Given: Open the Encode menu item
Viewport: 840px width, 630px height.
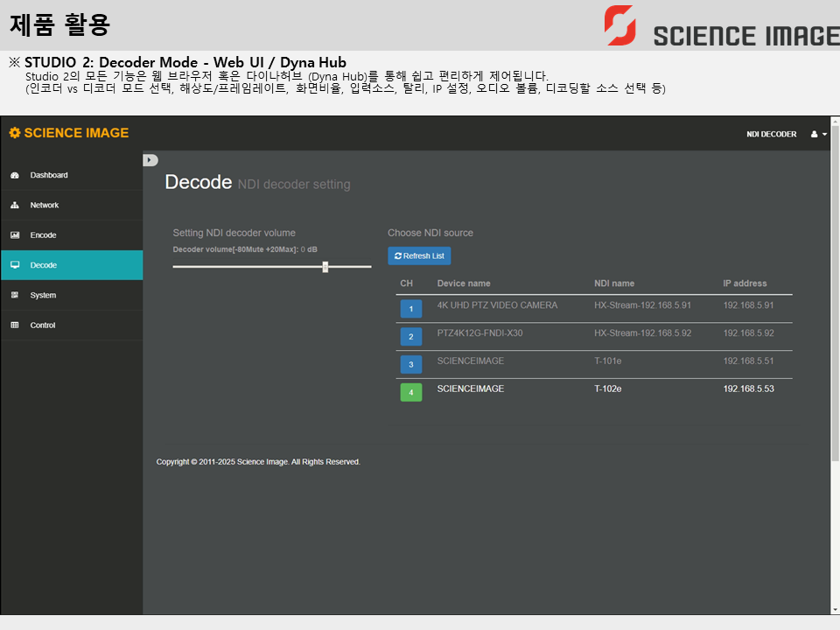Looking at the screenshot, I should (x=72, y=235).
